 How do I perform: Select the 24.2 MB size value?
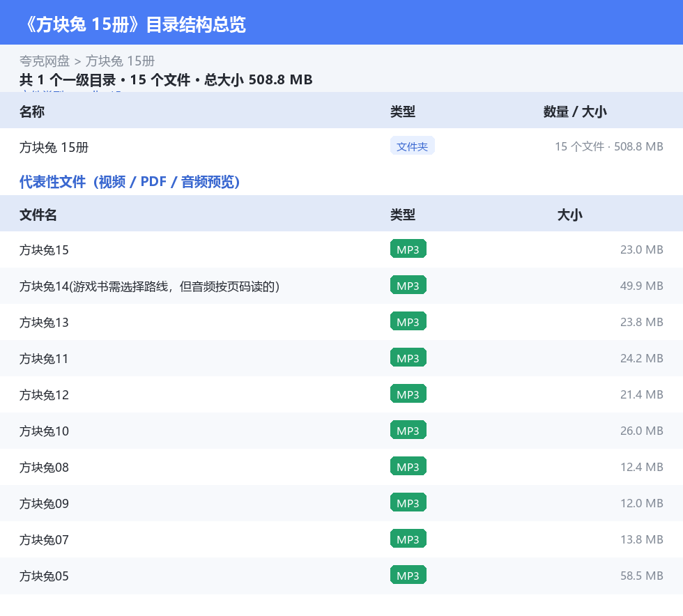[x=642, y=358]
